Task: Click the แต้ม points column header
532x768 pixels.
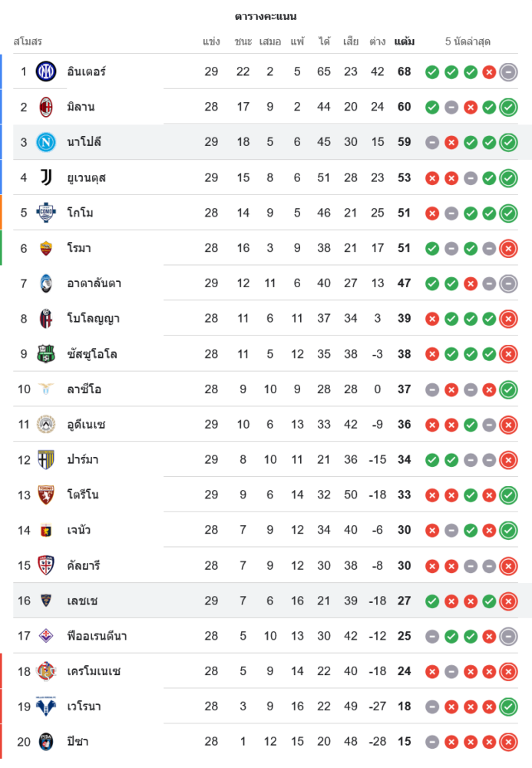Action: coord(405,41)
